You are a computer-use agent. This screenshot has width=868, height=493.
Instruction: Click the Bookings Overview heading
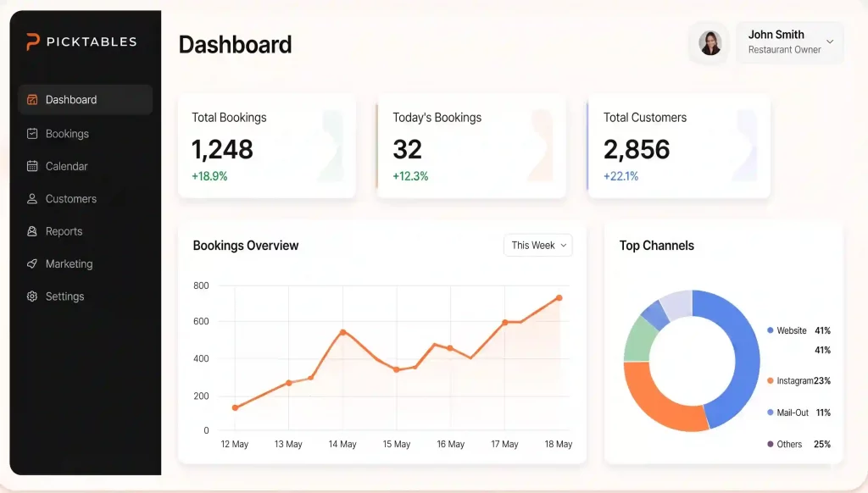tap(246, 245)
